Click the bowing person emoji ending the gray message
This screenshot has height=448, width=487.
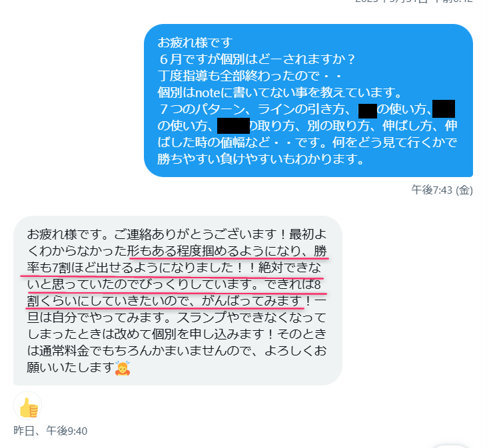[x=123, y=368]
